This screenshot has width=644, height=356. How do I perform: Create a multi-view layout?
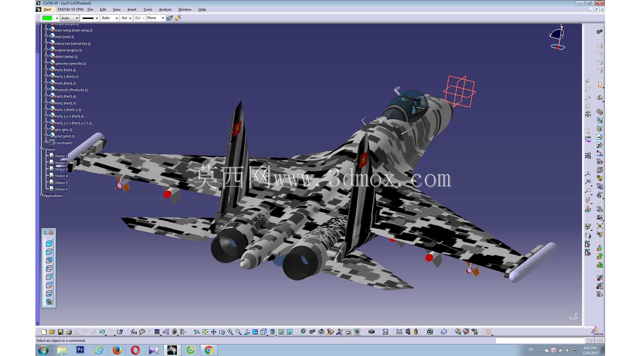255,332
